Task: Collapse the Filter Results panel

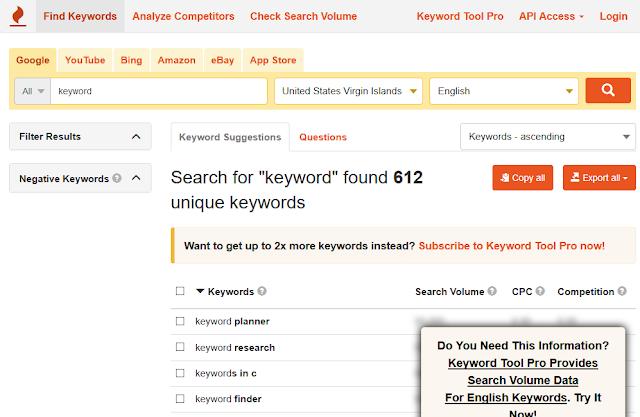Action: point(136,137)
